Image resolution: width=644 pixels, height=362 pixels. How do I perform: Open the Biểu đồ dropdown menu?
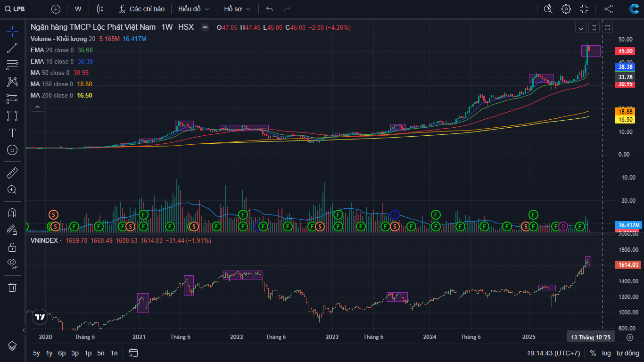193,9
